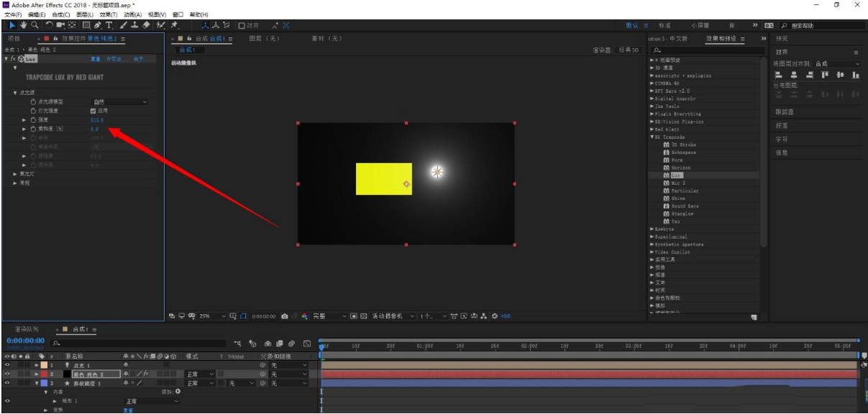The width and height of the screenshot is (868, 414).
Task: Select the Pen tool
Action: coord(99,25)
